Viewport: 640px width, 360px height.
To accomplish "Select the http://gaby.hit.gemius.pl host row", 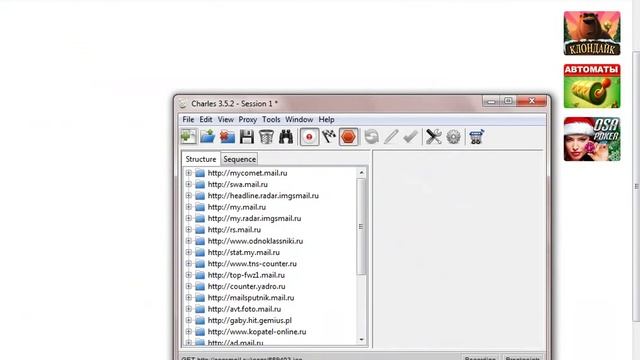I will pos(249,320).
